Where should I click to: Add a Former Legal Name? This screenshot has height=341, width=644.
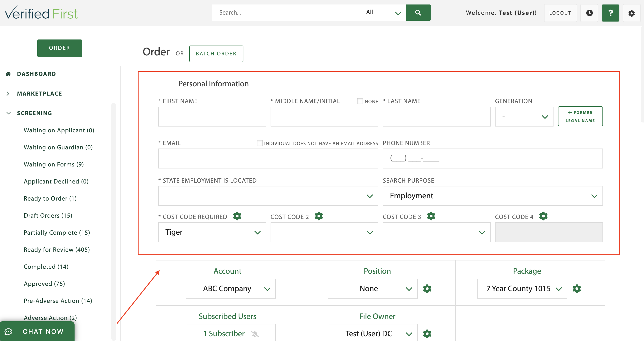coord(580,116)
